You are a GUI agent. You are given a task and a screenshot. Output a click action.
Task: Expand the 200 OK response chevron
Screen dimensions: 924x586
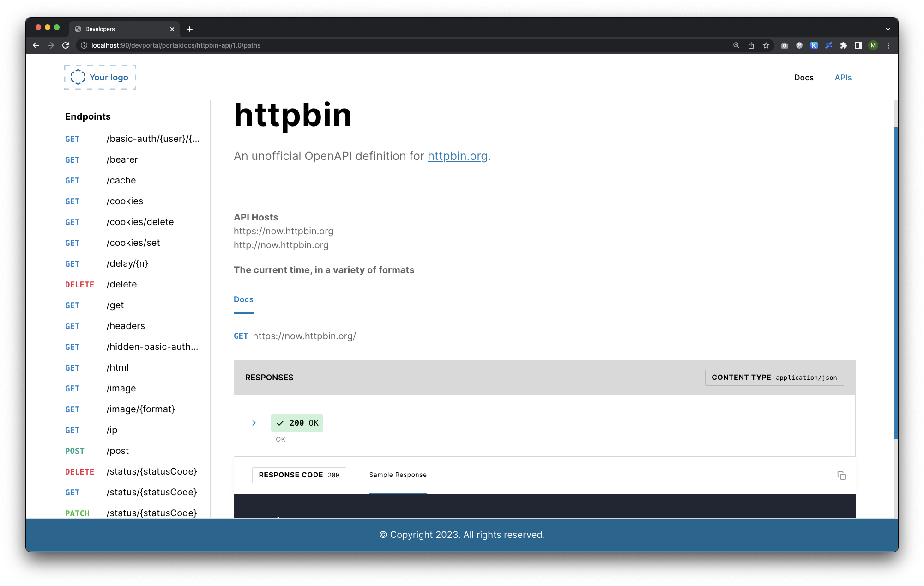click(x=254, y=423)
